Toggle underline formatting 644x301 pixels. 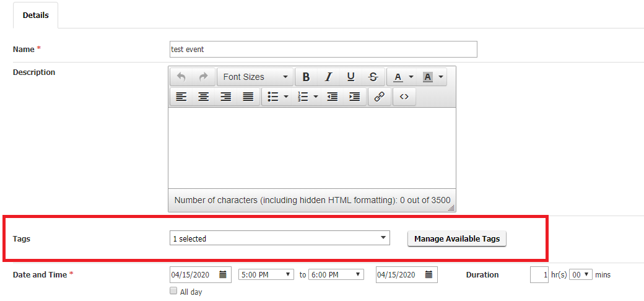point(350,77)
